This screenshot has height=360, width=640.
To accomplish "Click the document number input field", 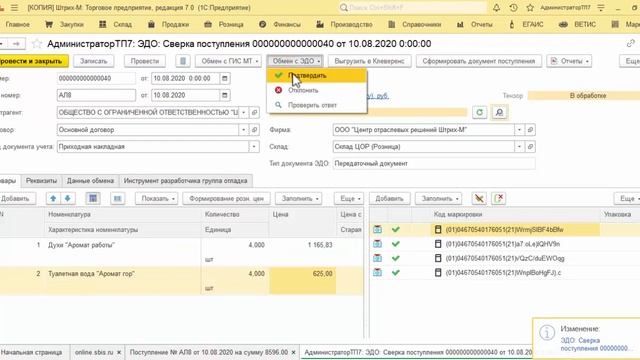I will [x=96, y=78].
